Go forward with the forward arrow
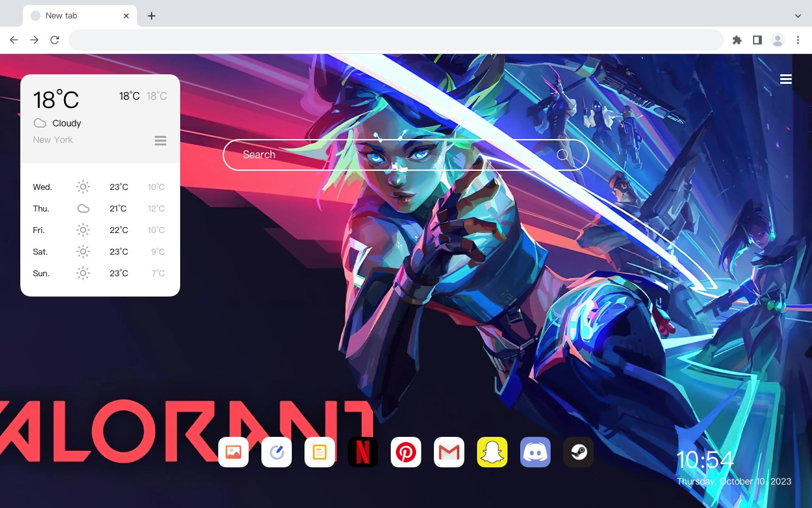The width and height of the screenshot is (812, 508). (34, 40)
